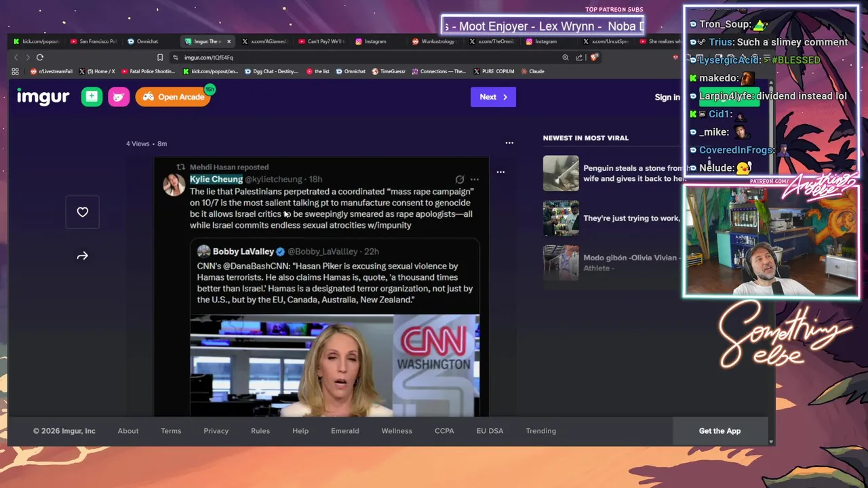Click the Wellness footer link
Image resolution: width=868 pixels, height=488 pixels.
[397, 431]
